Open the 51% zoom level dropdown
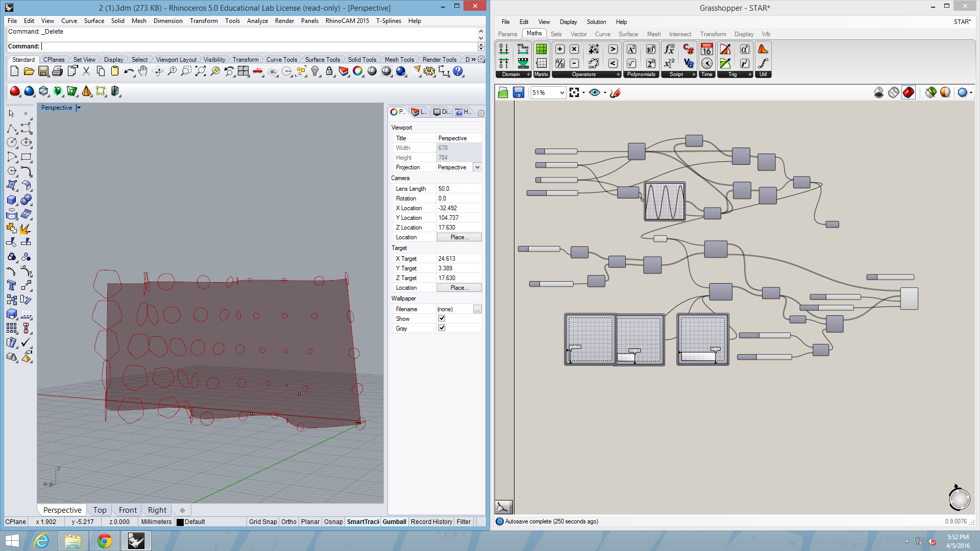The image size is (980, 551). point(562,92)
